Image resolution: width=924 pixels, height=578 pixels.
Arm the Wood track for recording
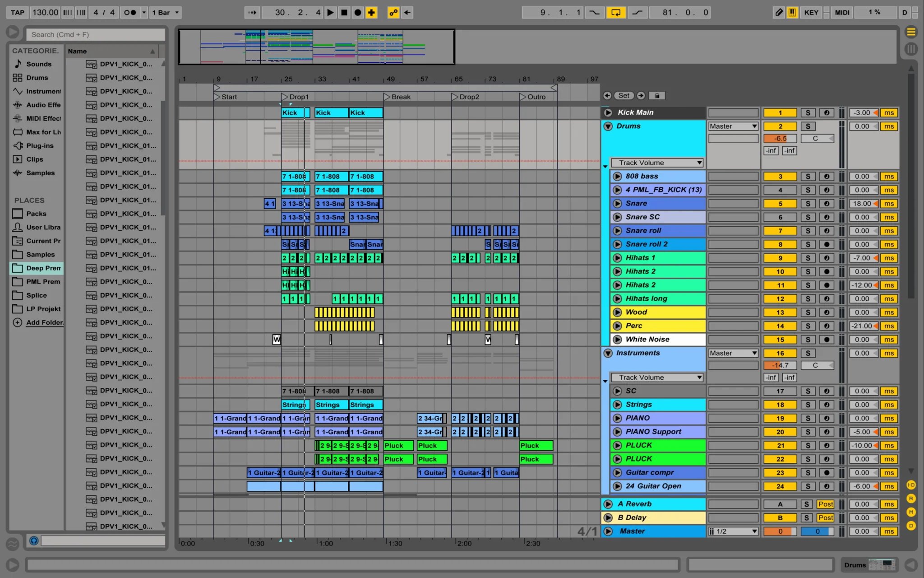(x=827, y=312)
